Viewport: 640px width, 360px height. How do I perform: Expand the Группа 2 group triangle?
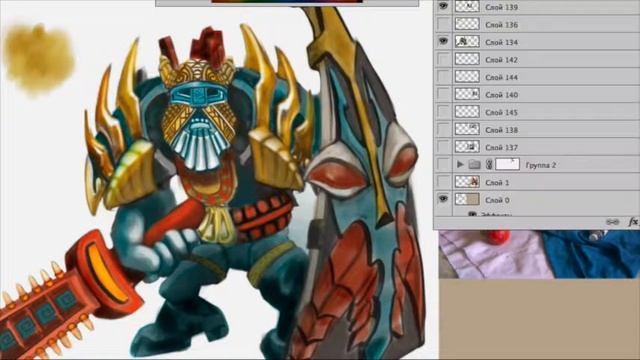pos(460,164)
